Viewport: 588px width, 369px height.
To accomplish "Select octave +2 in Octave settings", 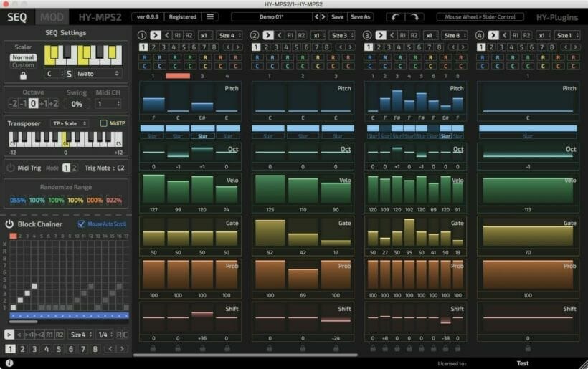I will click(54, 104).
